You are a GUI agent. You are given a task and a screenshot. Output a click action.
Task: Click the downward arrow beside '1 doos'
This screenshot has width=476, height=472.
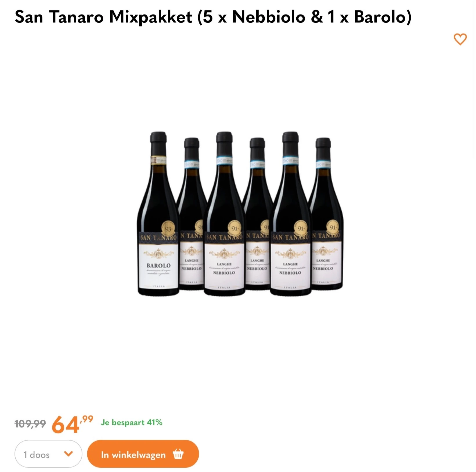coord(69,454)
